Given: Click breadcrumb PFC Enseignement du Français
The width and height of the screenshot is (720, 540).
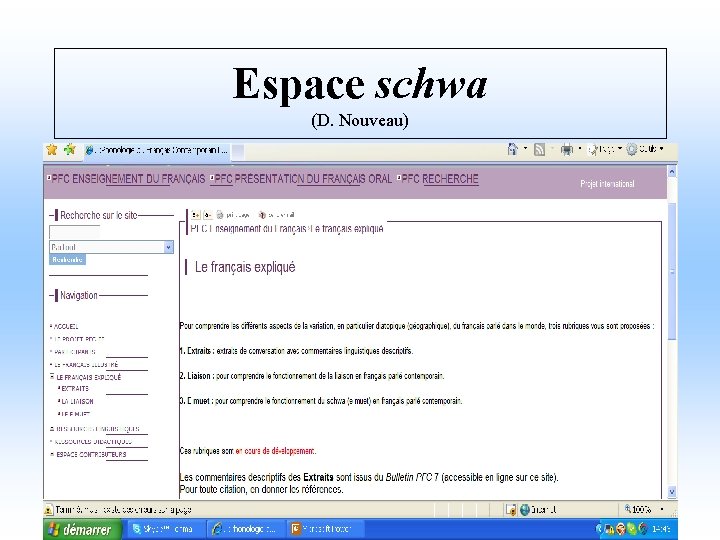Looking at the screenshot, I should coord(248,228).
